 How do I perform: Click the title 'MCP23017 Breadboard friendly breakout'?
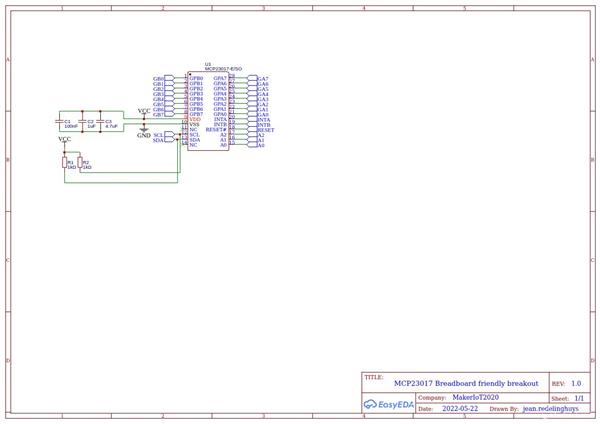pyautogui.click(x=466, y=383)
